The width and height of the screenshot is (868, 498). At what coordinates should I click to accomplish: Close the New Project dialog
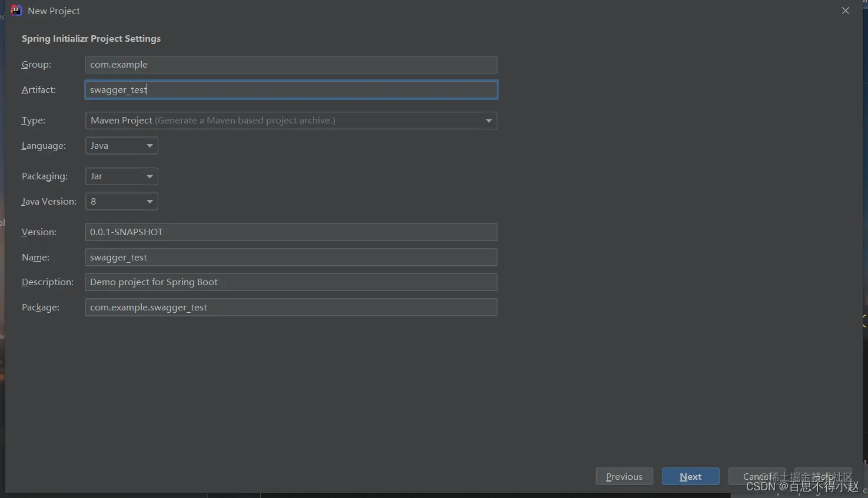coord(846,11)
